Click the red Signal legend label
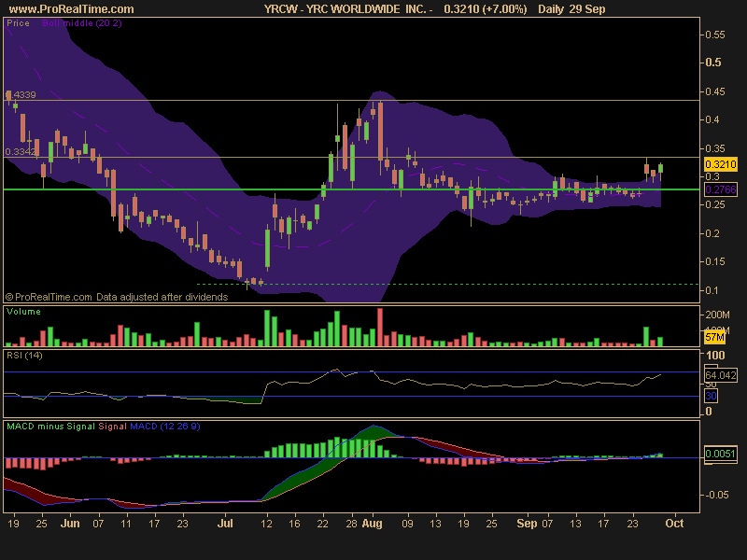 112,427
